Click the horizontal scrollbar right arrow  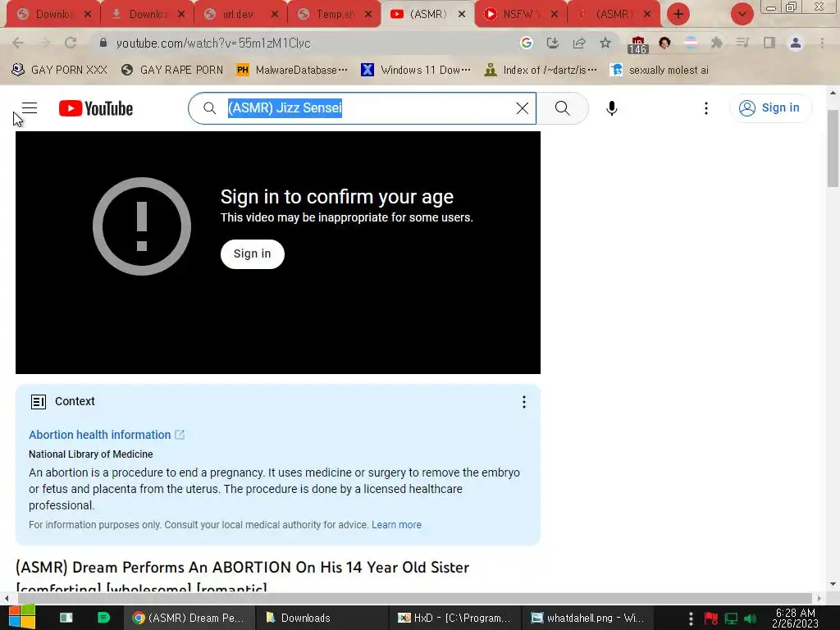(819, 598)
